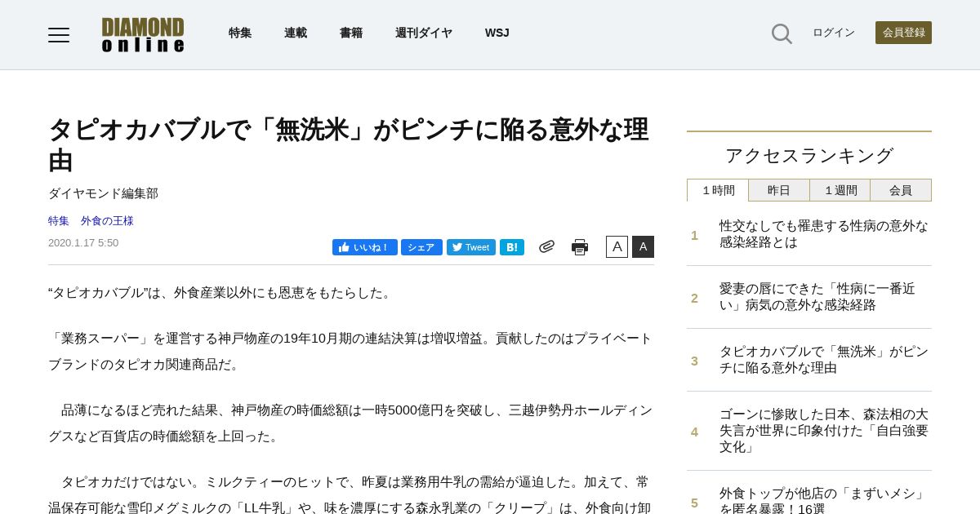Click the 外食の王様 category link
Screen dimensions: 980x514
click(x=107, y=221)
